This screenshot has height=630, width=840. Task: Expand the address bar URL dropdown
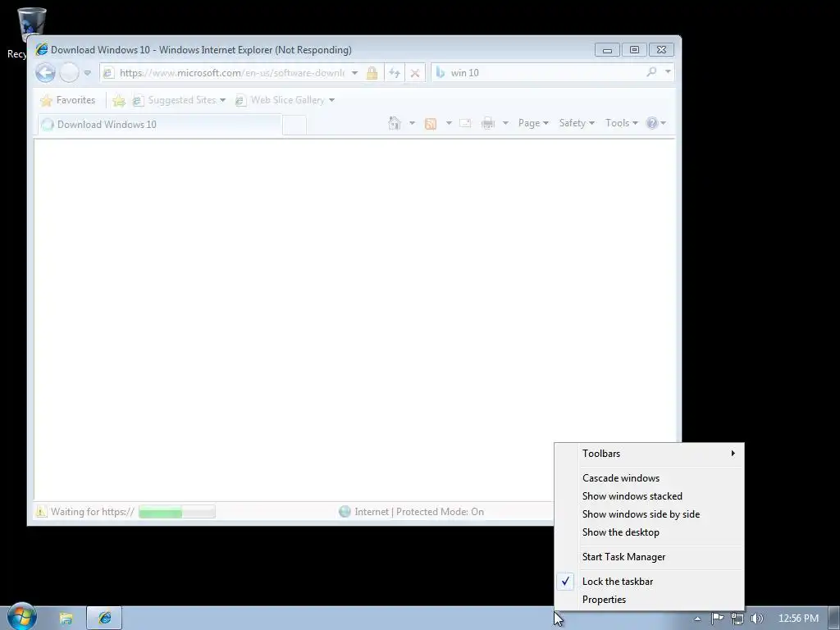click(354, 73)
